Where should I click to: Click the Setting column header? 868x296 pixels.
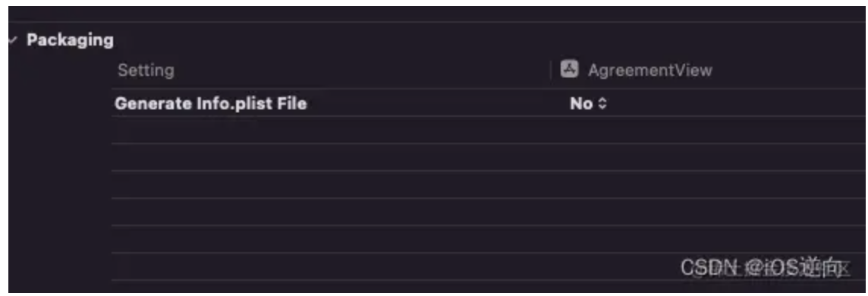tap(146, 71)
